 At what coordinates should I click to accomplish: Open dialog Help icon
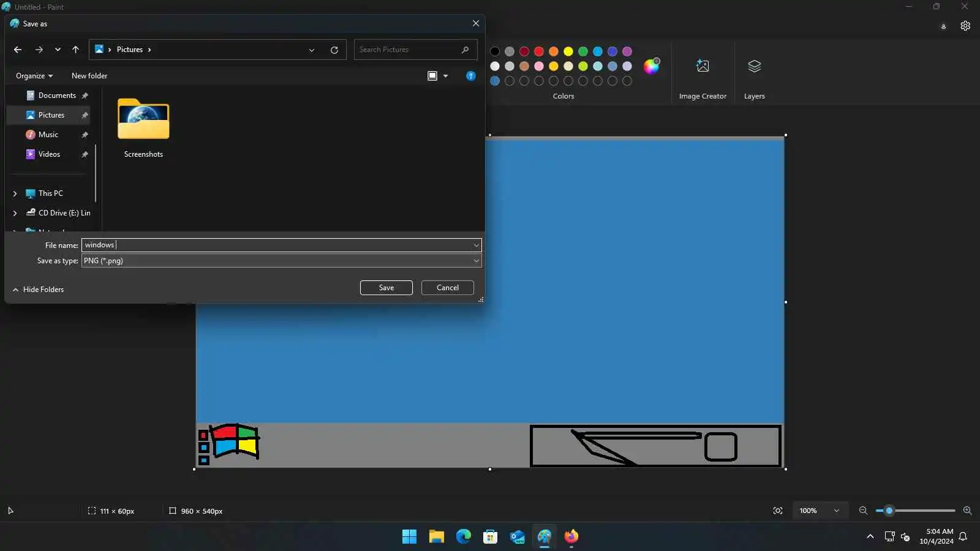(x=470, y=76)
